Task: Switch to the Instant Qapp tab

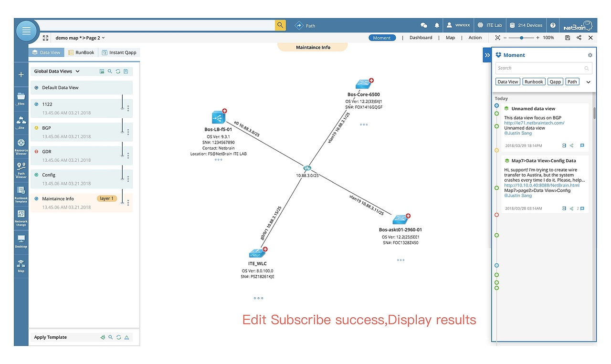Action: tap(119, 52)
